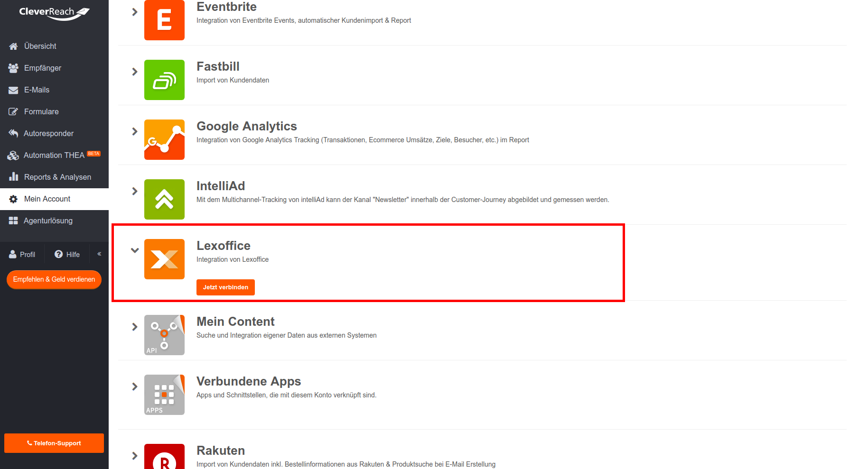
Task: Click the Google Analytics description text
Action: (x=363, y=140)
